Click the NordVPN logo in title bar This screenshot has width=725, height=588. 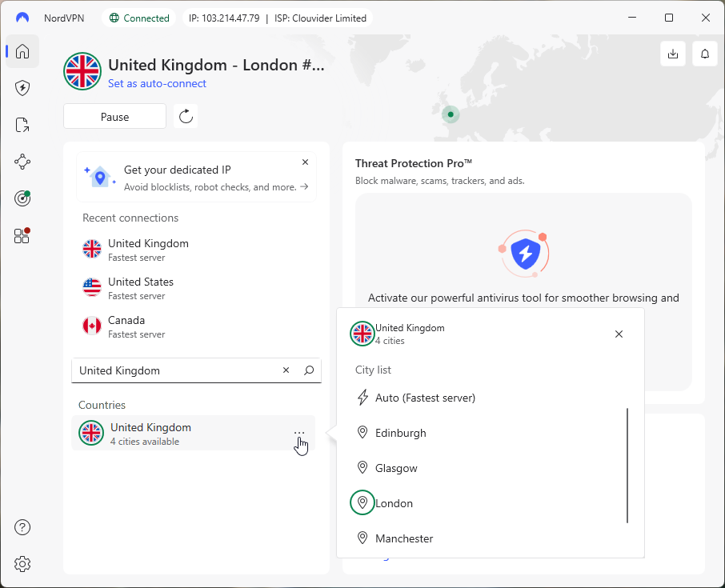coord(22,18)
